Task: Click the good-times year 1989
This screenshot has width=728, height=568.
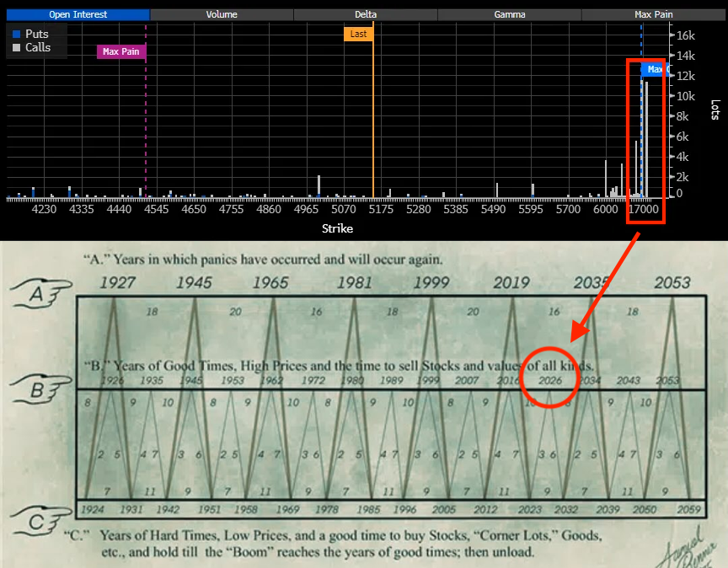Action: 392,380
